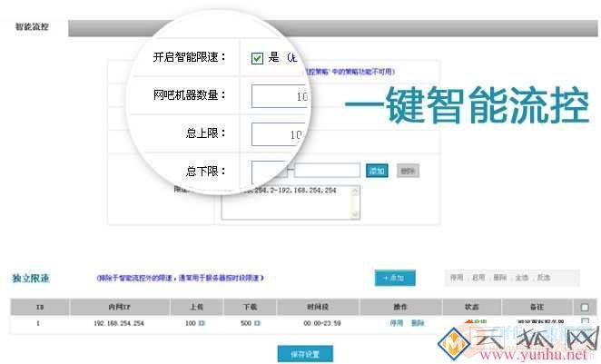The width and height of the screenshot is (601, 364).
Task: Click the 下载 column header
Action: (250, 307)
